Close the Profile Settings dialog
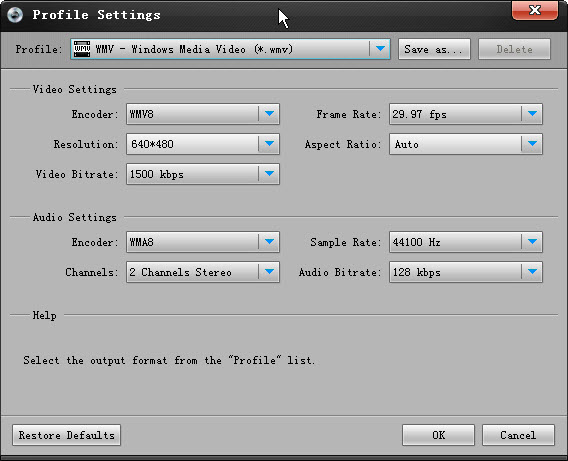568x461 pixels. [535, 10]
